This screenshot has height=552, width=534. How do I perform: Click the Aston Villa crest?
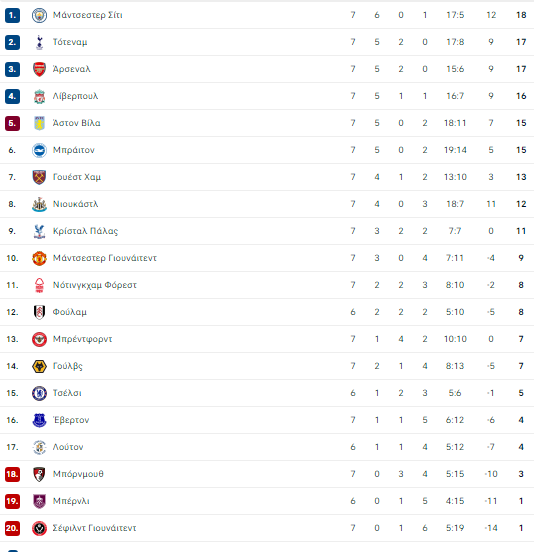(39, 123)
